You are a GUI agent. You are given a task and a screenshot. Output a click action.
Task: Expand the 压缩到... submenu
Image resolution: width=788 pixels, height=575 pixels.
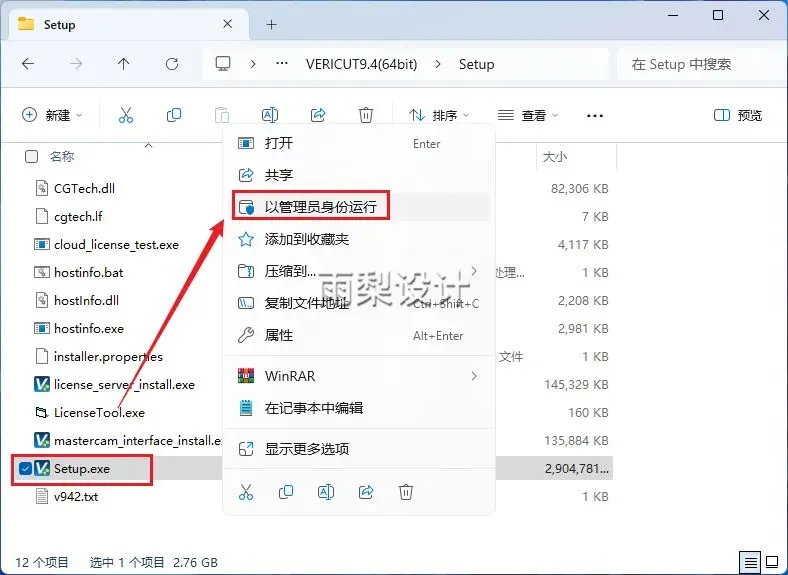point(474,271)
